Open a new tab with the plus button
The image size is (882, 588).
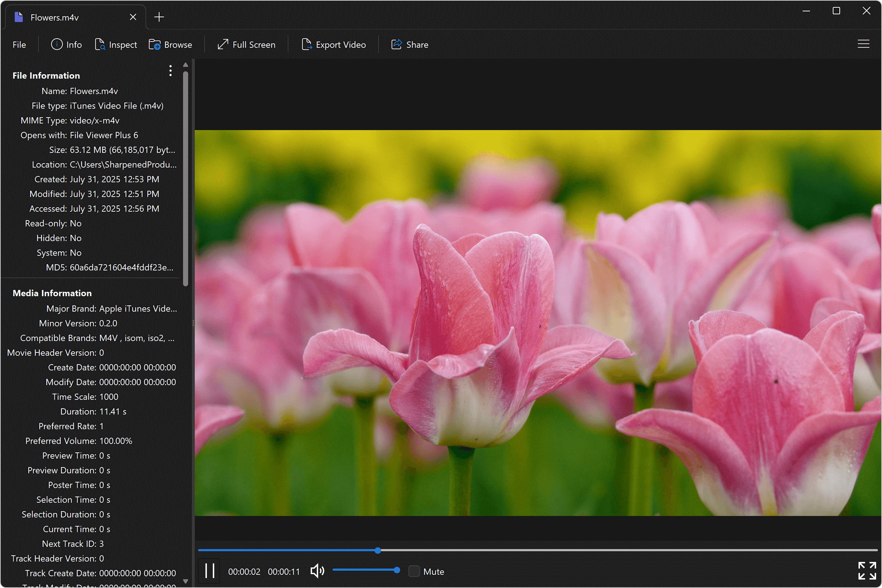[159, 17]
